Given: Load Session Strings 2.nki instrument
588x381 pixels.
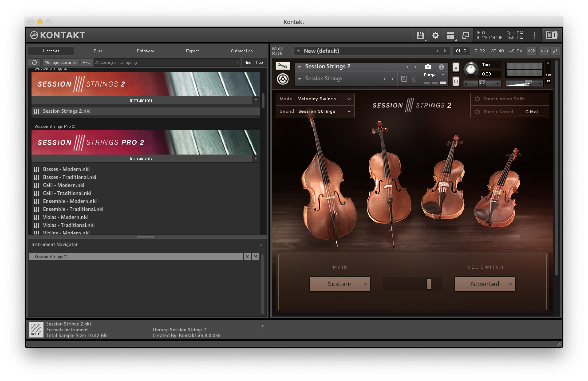Looking at the screenshot, I should click(x=146, y=111).
